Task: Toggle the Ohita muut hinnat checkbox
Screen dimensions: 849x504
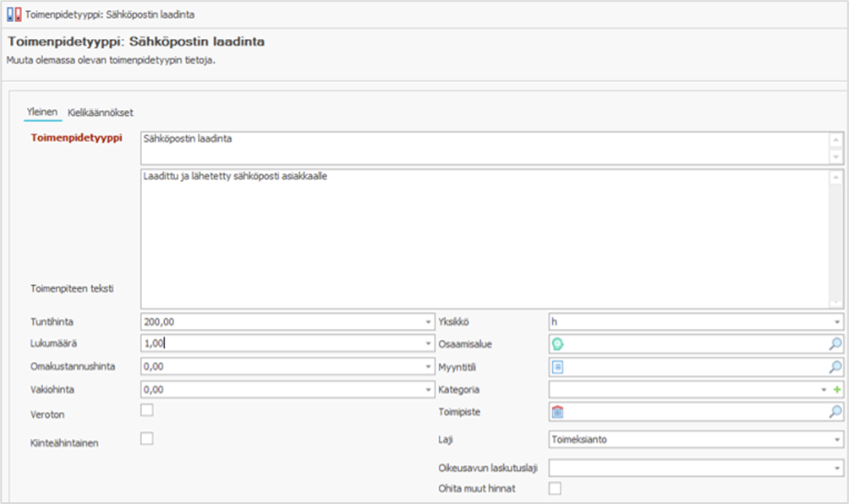Action: pos(556,488)
